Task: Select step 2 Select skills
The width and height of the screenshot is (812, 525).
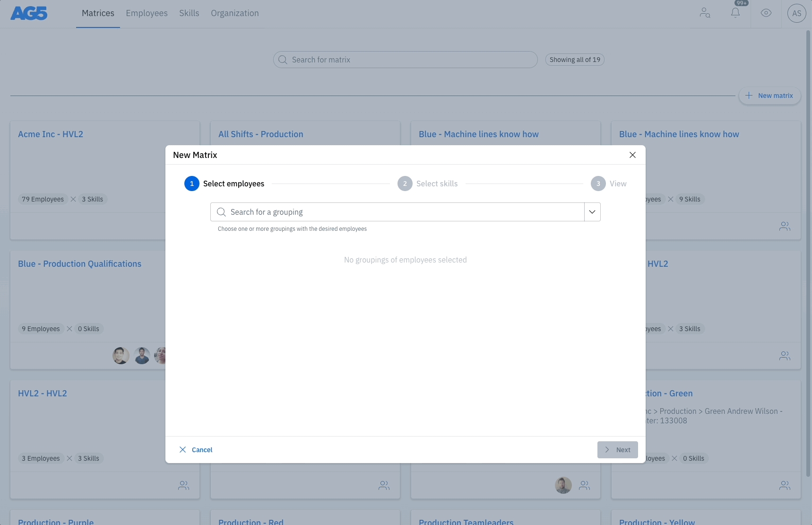Action: pyautogui.click(x=427, y=184)
